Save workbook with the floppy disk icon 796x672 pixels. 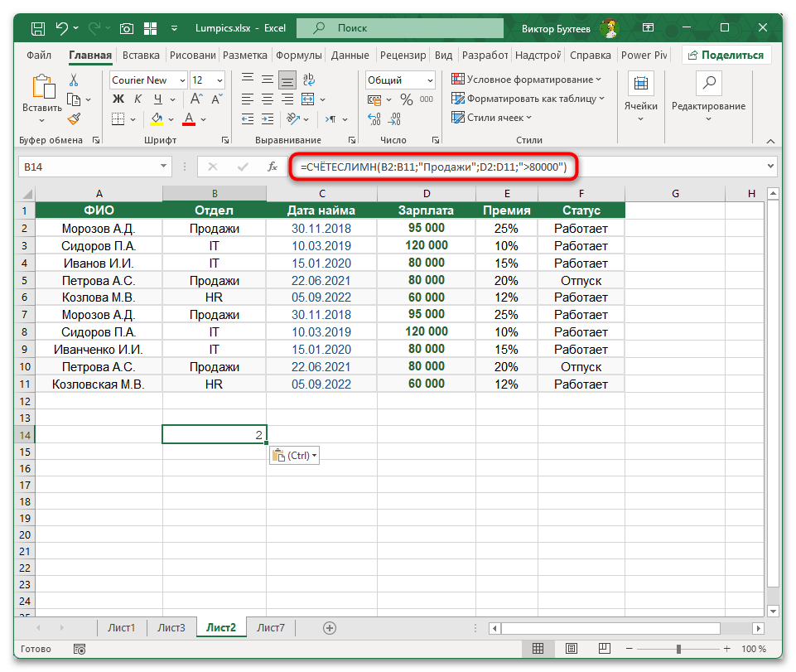[38, 28]
